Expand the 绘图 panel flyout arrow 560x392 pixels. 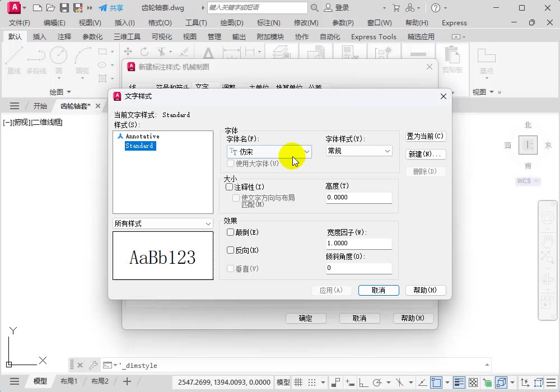pyautogui.click(x=69, y=92)
